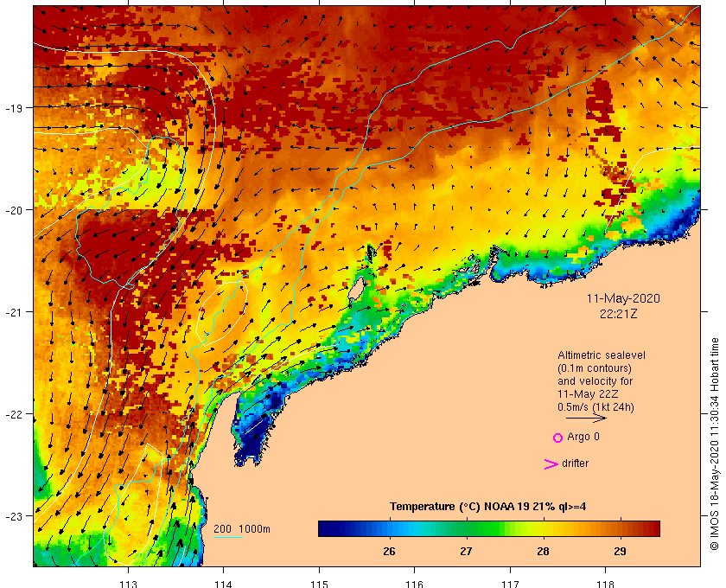Click latitude axis label -22
The height and width of the screenshot is (588, 726).
click(x=14, y=414)
